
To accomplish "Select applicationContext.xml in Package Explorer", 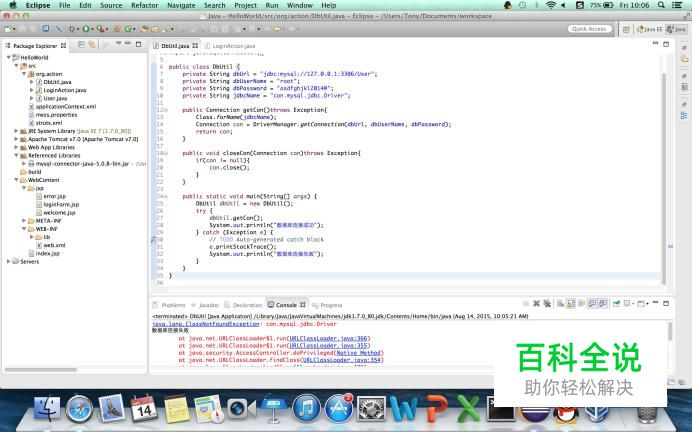I will pyautogui.click(x=62, y=106).
